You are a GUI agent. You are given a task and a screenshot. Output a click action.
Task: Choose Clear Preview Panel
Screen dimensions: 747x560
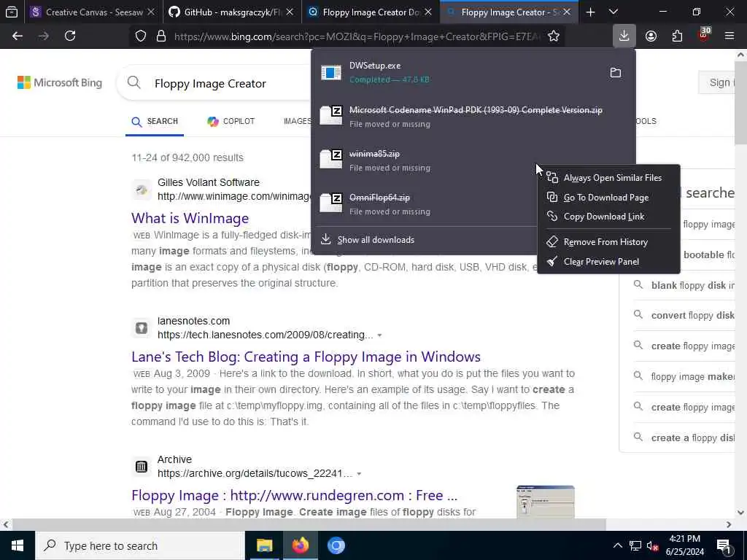point(608,262)
